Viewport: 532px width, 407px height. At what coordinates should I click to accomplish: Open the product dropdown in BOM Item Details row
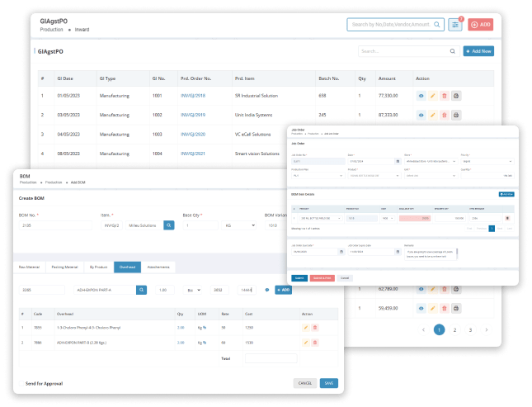[321, 218]
